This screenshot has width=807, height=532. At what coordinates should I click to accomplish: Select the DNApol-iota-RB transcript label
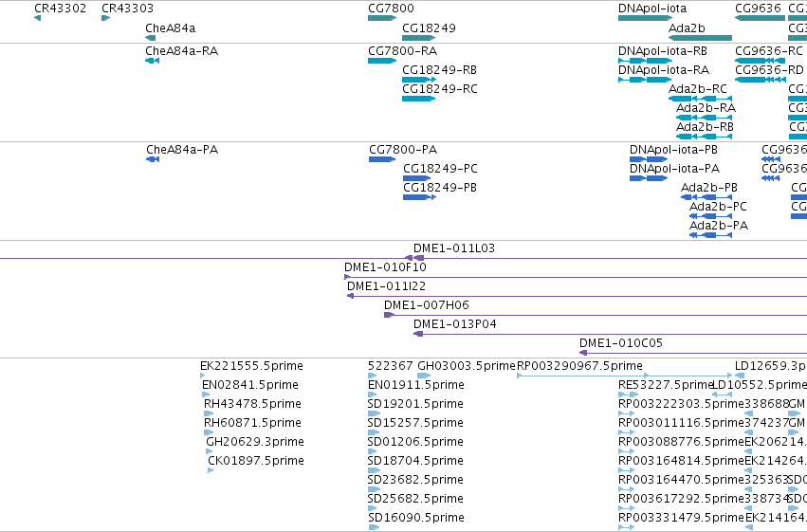pyautogui.click(x=662, y=51)
